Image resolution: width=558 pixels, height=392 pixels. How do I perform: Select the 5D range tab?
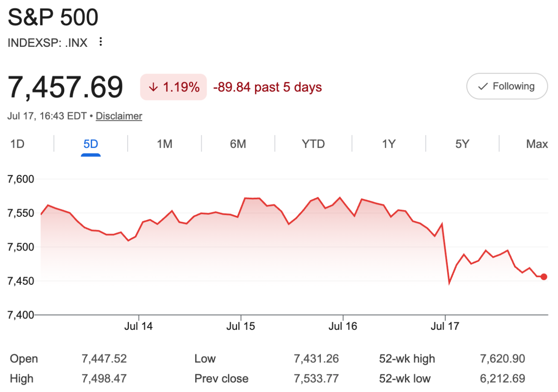(90, 144)
